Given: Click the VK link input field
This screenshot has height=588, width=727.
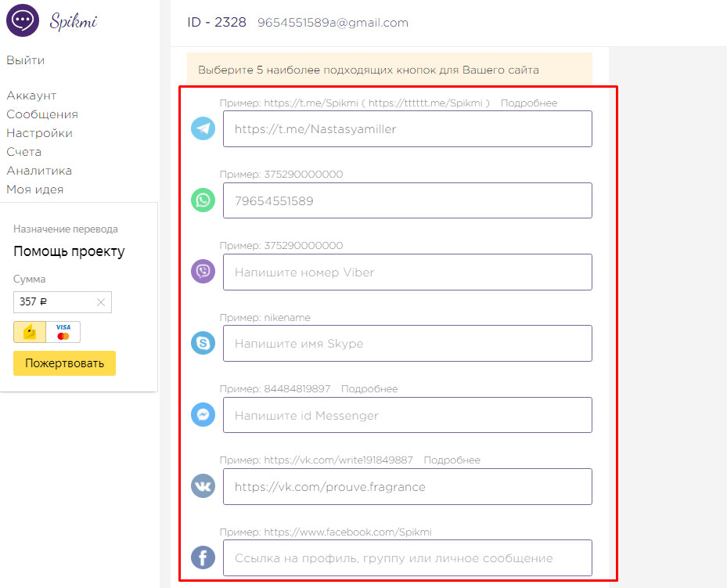Looking at the screenshot, I should (x=408, y=486).
